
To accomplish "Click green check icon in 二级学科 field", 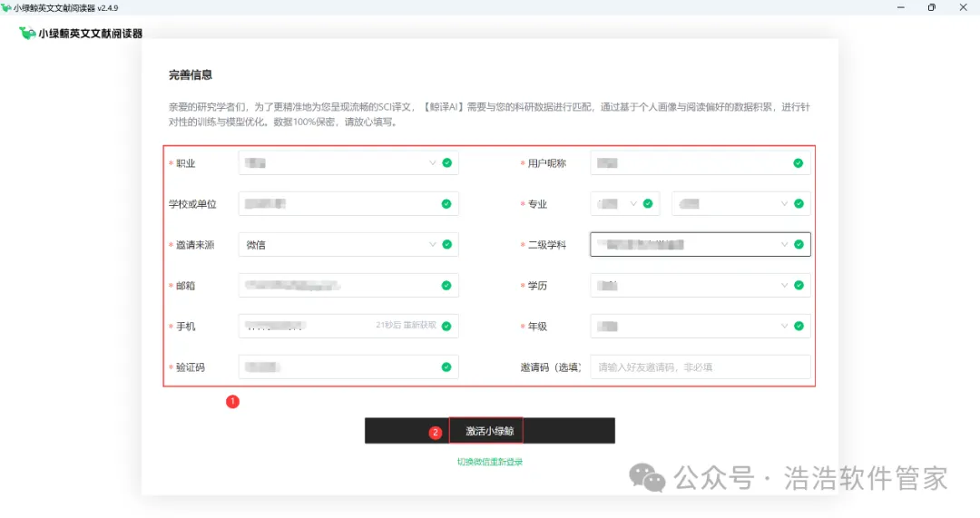I will point(799,244).
